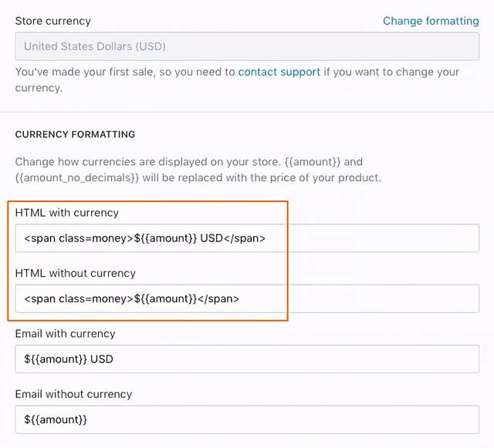Place cursor after ${{amount}} in Email without currency
494x448 pixels.
tap(88, 419)
